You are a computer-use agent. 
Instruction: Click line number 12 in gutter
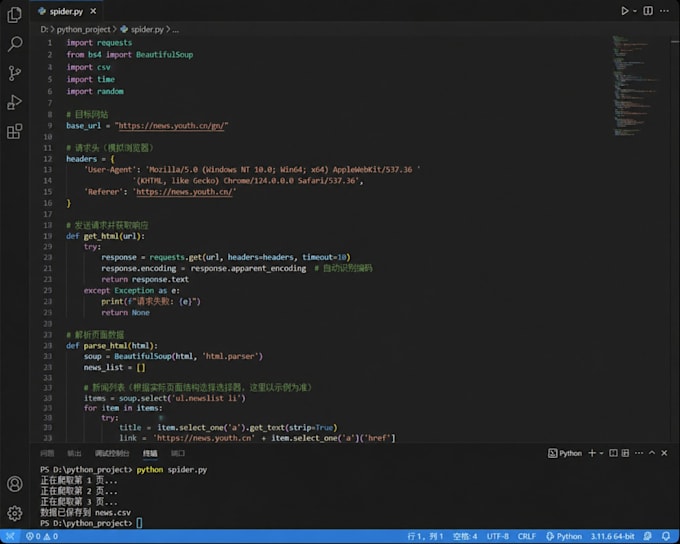point(48,159)
